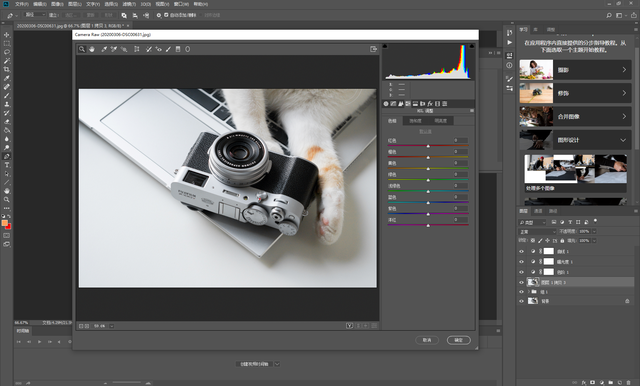Select the White Balance eyedropper in Camera Raw
The height and width of the screenshot is (386, 640).
pos(104,49)
